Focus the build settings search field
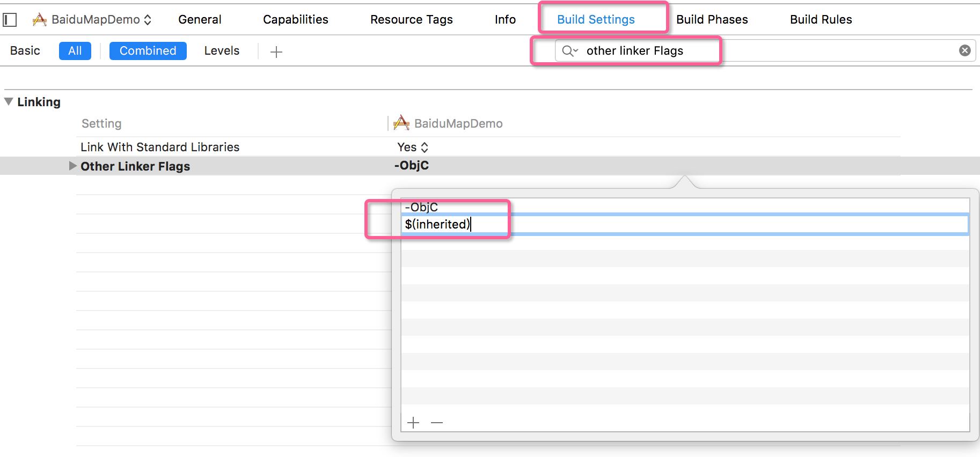 point(765,51)
